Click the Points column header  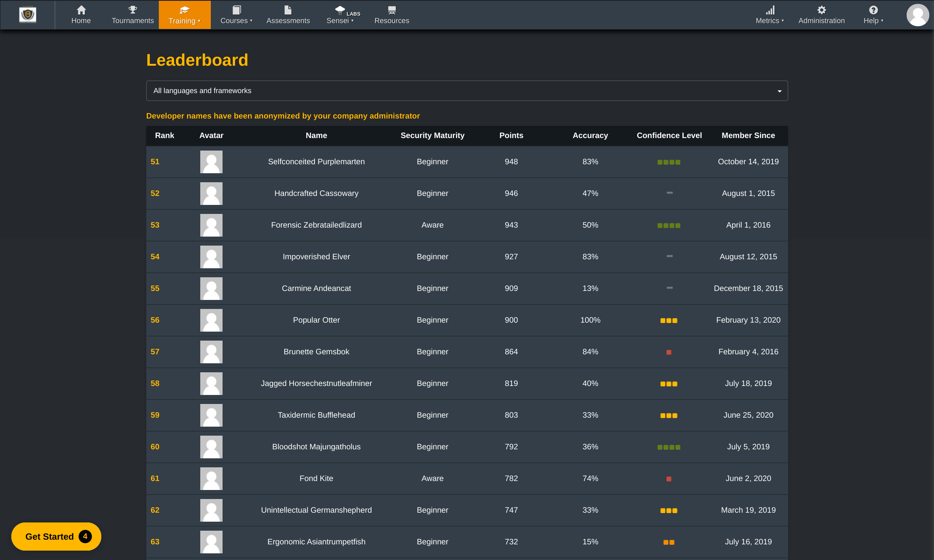[x=511, y=135]
